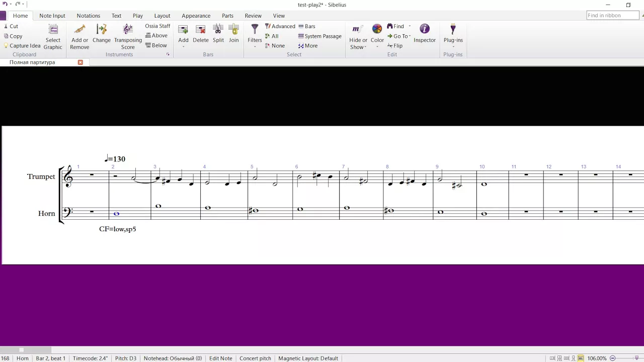Viewport: 644px width, 362px height.
Task: Click the Redo arrow in the title bar
Action: point(18,4)
